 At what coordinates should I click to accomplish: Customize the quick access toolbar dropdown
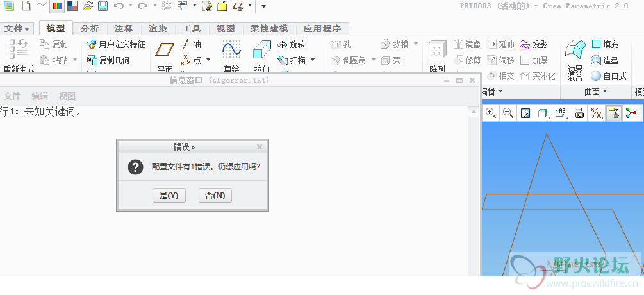[263, 6]
